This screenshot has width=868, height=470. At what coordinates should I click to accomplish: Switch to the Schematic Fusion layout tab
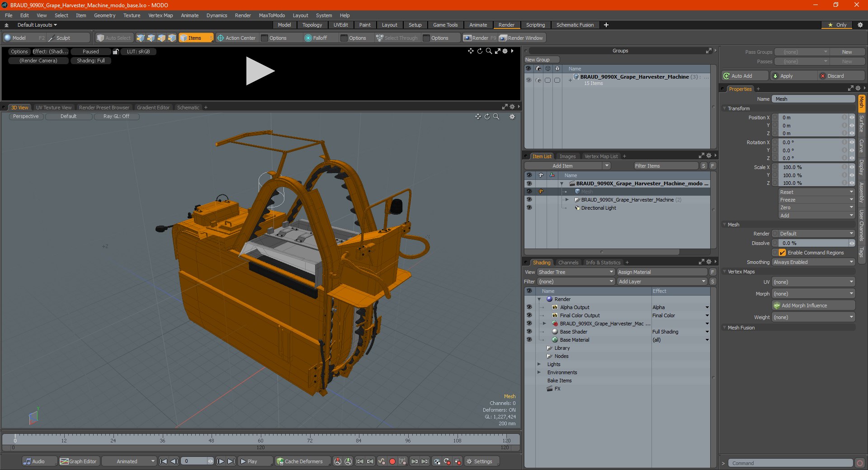(x=575, y=25)
